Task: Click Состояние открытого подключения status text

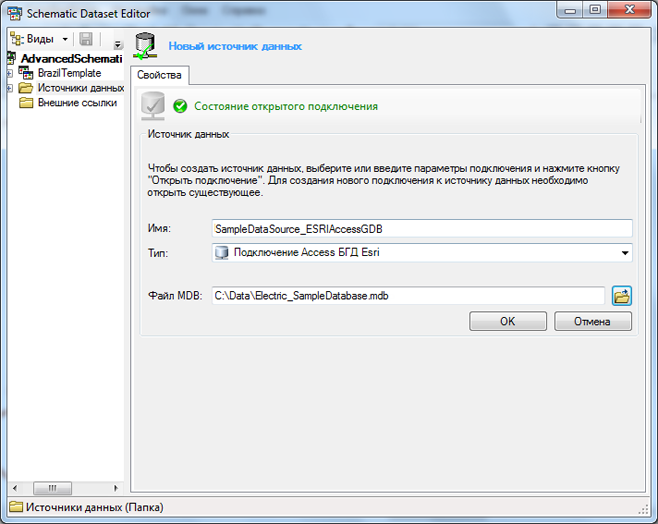Action: pyautogui.click(x=286, y=106)
